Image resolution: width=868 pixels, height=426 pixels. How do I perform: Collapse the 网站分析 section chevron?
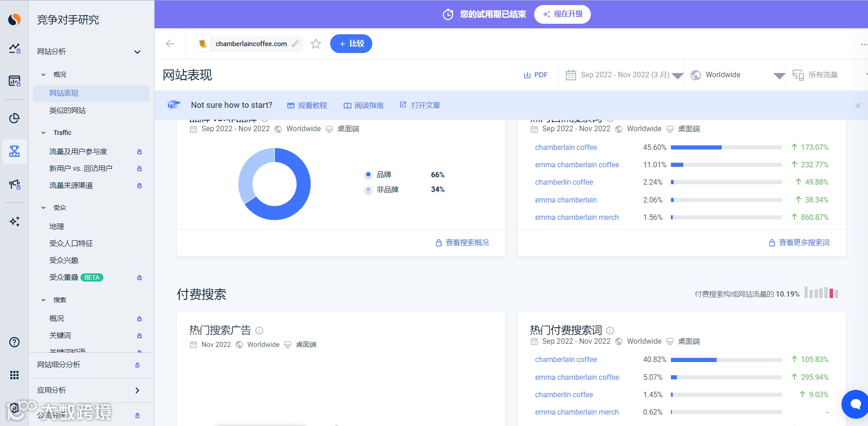137,52
